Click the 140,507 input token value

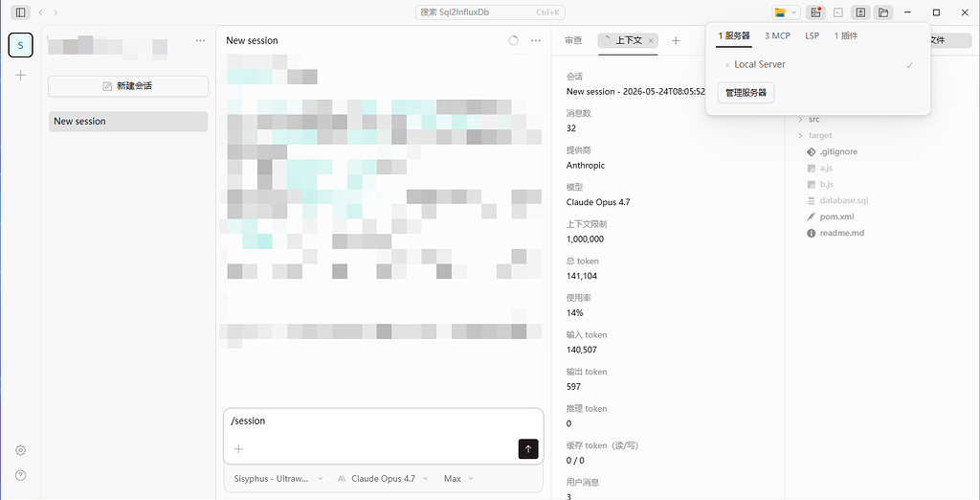[x=581, y=350]
